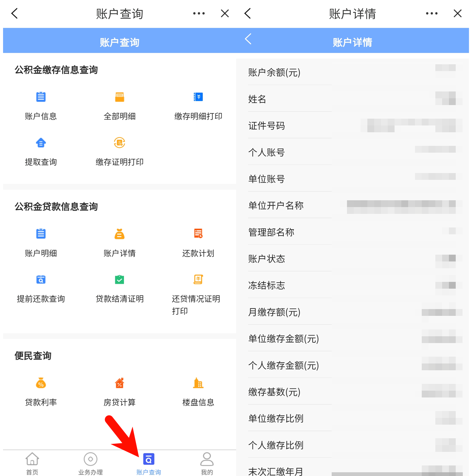The image size is (470, 476).
Task: Open more options menu on 账户查询 page
Action: 199,14
